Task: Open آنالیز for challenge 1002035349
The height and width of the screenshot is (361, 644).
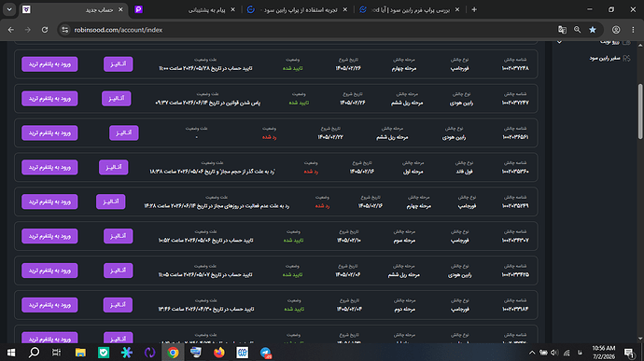Action: tap(110, 201)
